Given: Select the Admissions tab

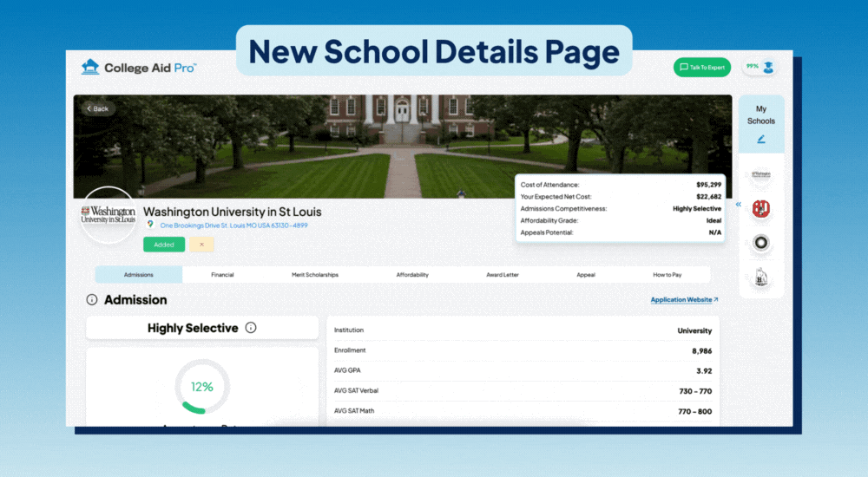Looking at the screenshot, I should (x=138, y=274).
